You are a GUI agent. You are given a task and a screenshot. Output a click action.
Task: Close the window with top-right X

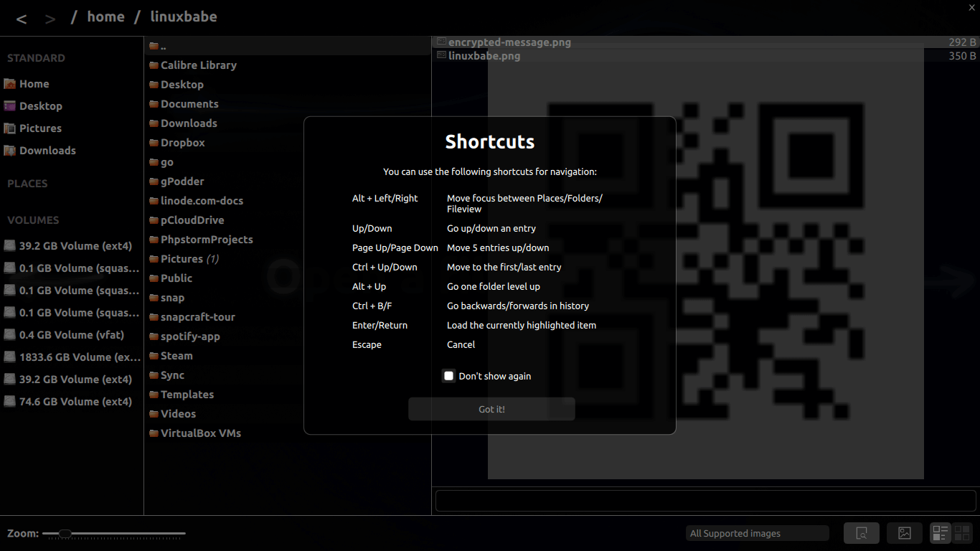tap(972, 6)
